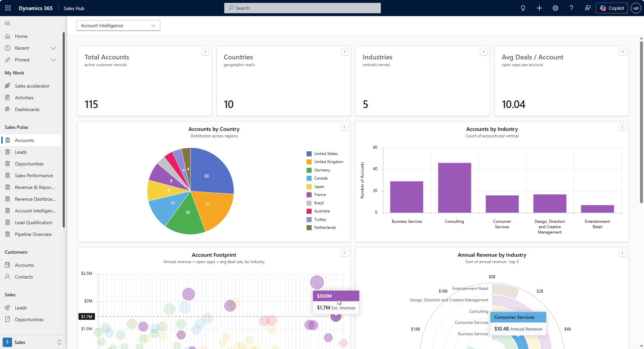Click the Sales accelerator rocket icon

tap(8, 86)
